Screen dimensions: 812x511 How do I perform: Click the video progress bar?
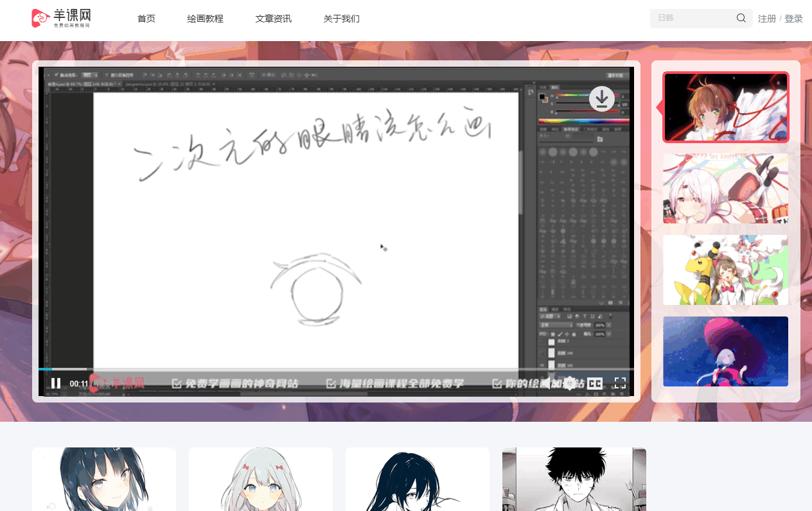pyautogui.click(x=321, y=369)
